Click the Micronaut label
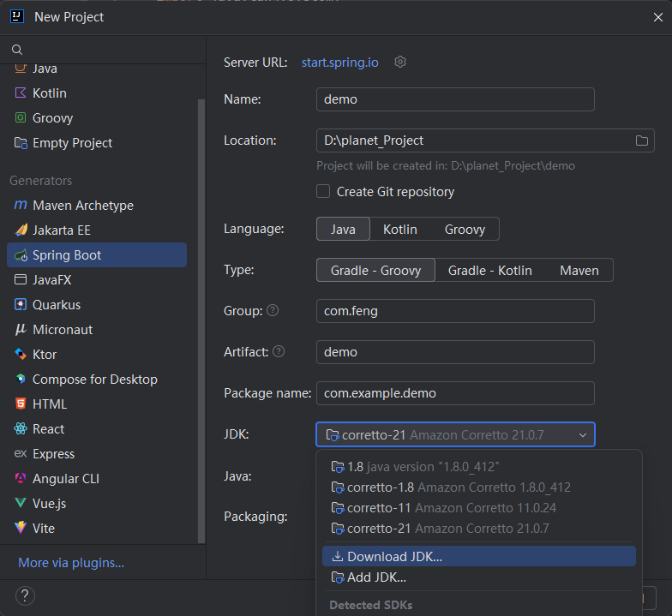 [x=63, y=329]
